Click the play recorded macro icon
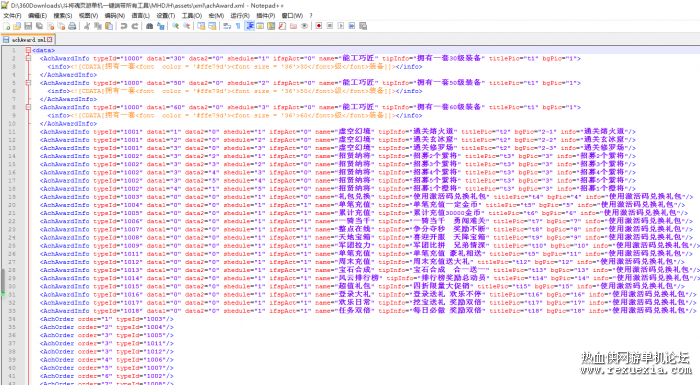 click(x=341, y=26)
